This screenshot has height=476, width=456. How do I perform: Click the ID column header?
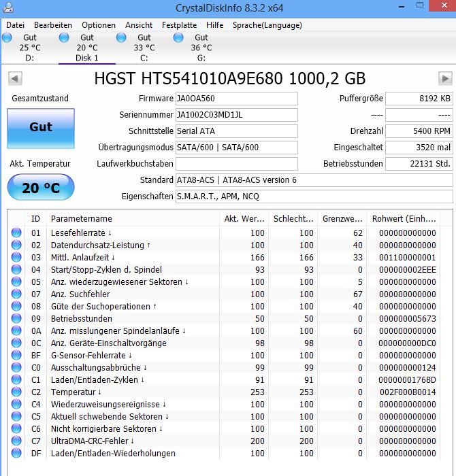coord(35,218)
